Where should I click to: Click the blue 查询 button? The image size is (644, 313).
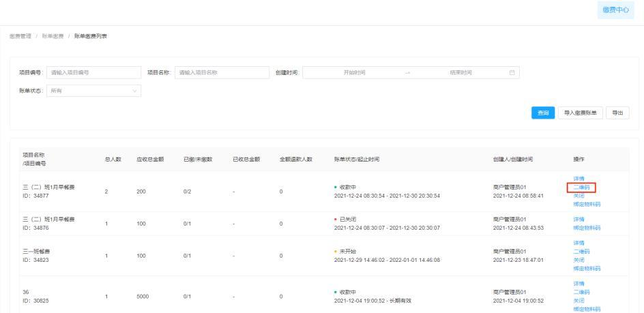pyautogui.click(x=543, y=113)
